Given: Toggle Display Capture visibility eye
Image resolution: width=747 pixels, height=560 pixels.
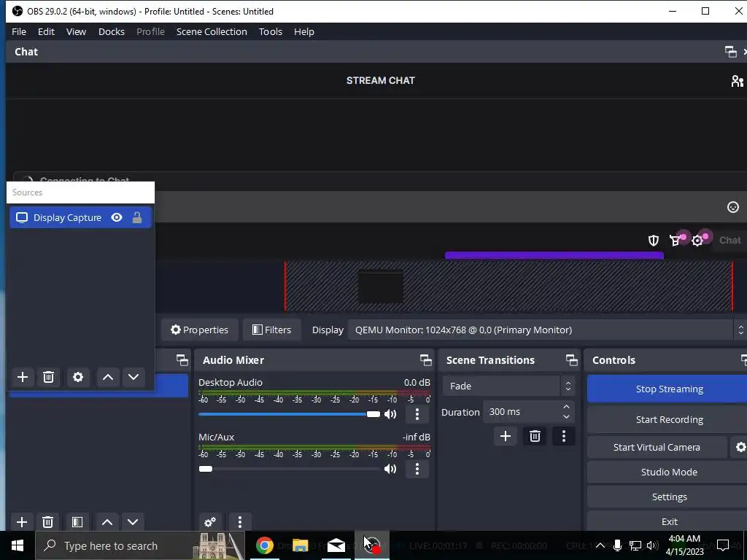Looking at the screenshot, I should point(117,217).
